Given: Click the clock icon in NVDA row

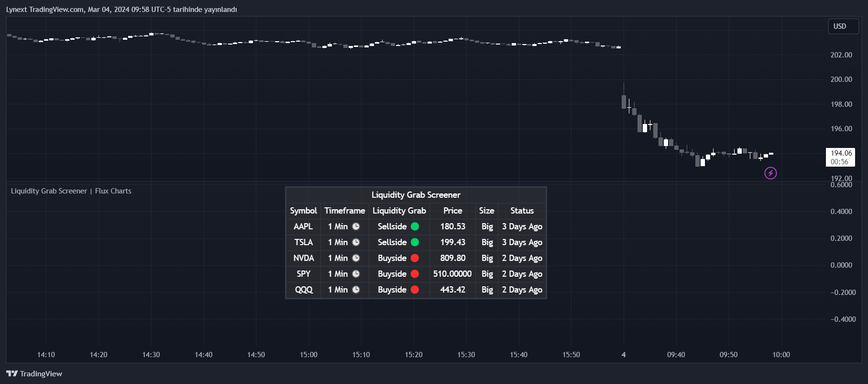Looking at the screenshot, I should click(356, 258).
